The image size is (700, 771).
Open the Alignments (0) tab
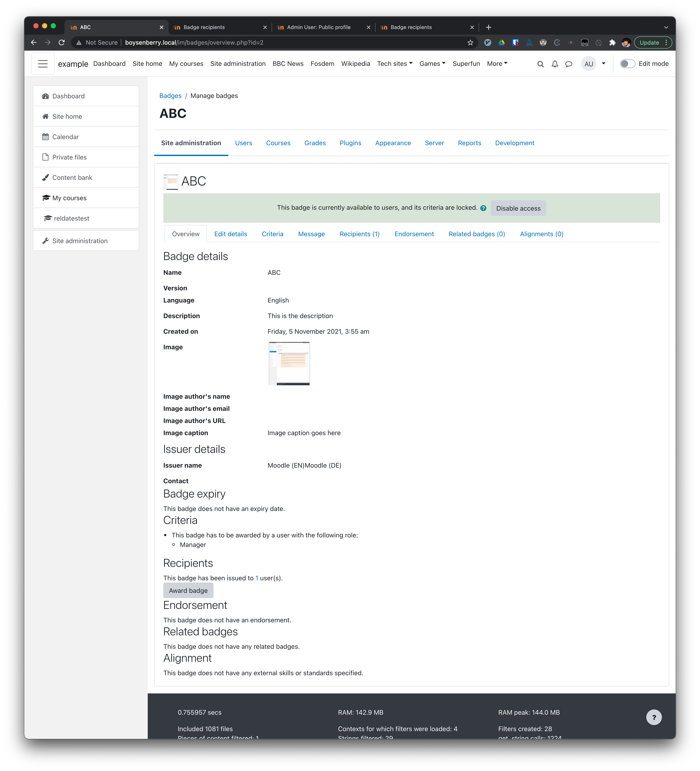(541, 234)
